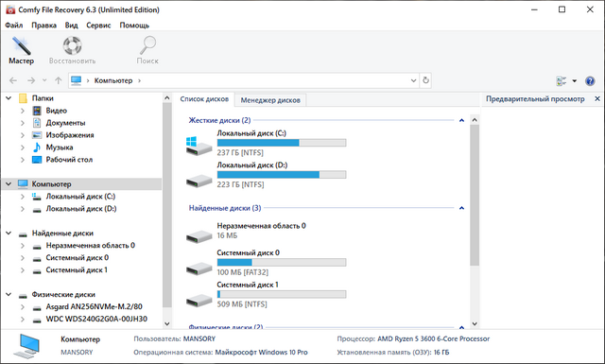Select Asgard AN256NVMe-M.2/80 in tree

[94, 306]
